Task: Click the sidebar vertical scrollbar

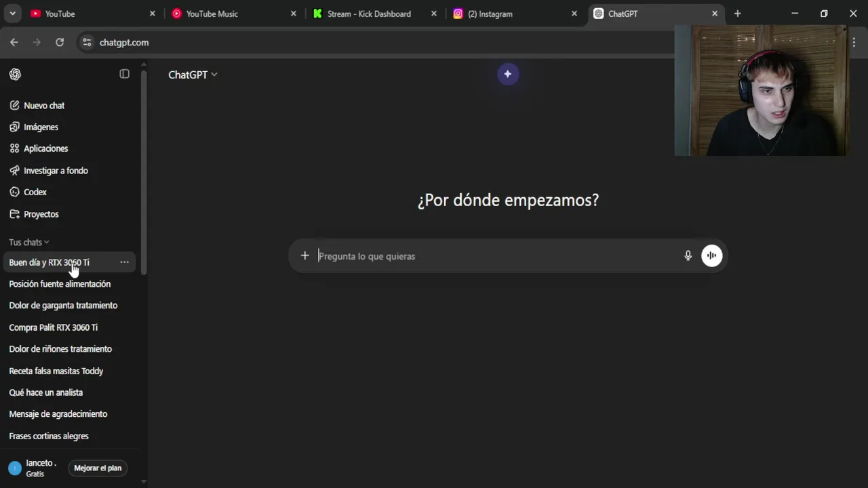Action: [143, 172]
